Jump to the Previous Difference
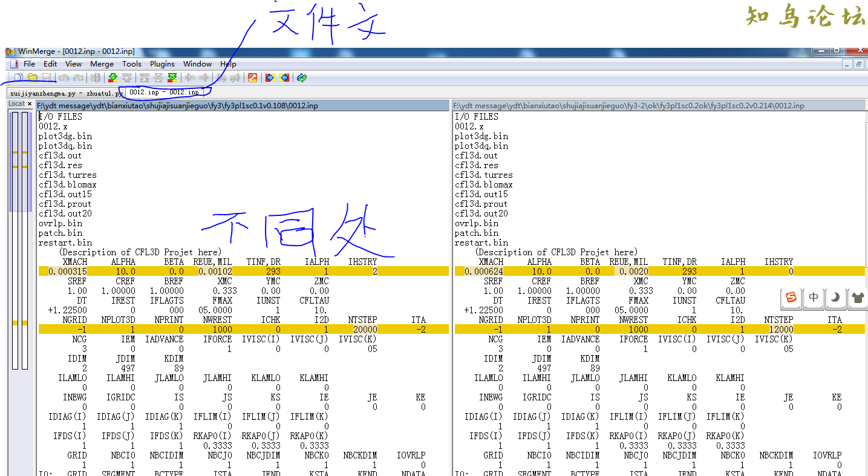This screenshot has height=476, width=868. (127, 77)
